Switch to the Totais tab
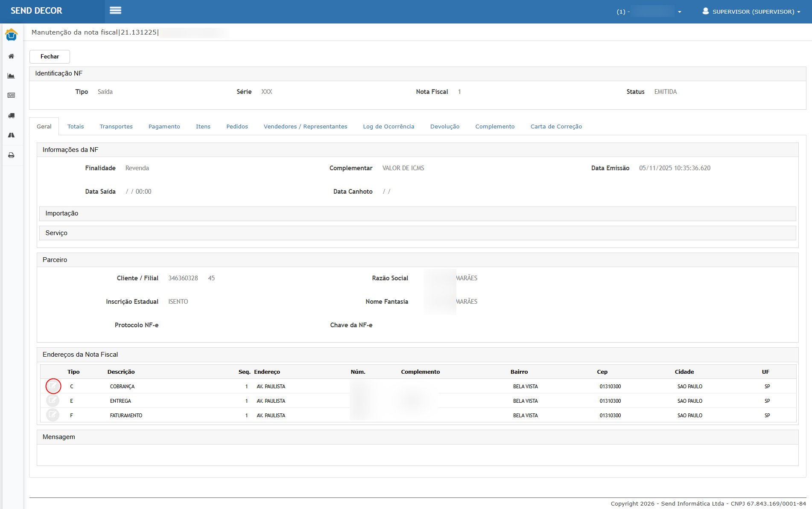This screenshot has height=509, width=812. 76,127
